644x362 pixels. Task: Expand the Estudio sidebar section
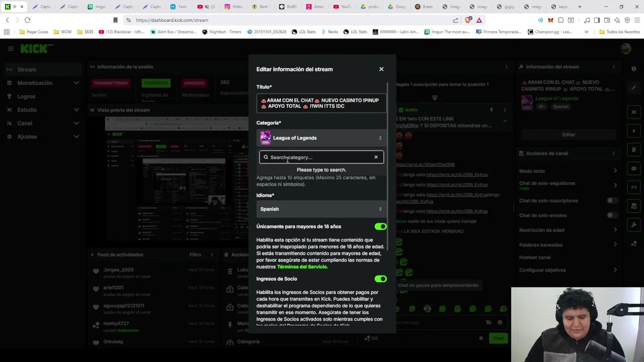[x=43, y=110]
